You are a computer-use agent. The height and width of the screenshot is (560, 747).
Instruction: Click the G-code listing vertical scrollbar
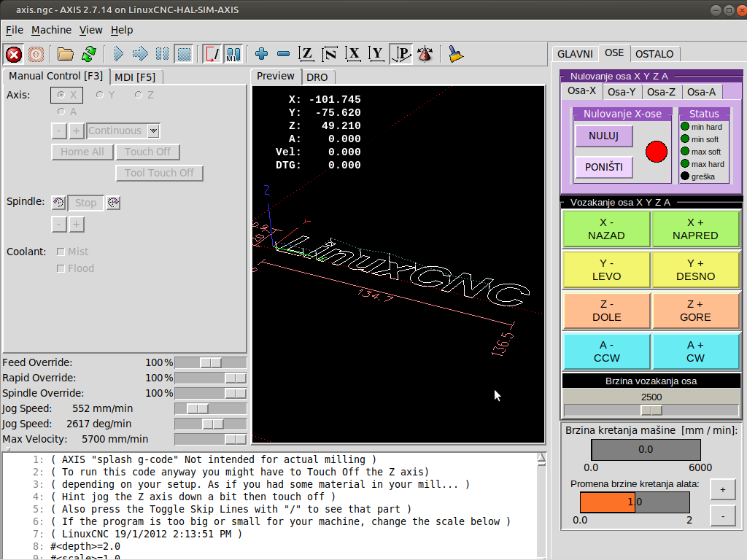541,506
